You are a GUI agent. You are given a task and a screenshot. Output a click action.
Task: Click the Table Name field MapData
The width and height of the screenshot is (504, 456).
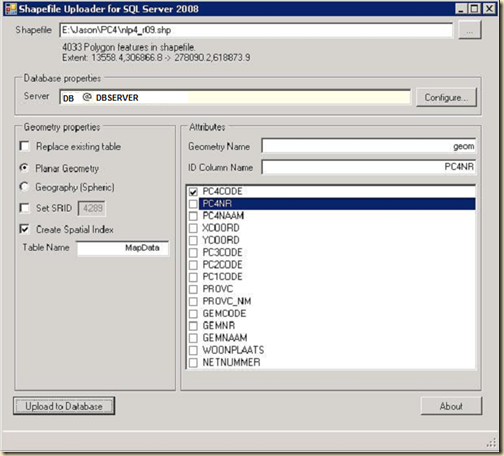pyautogui.click(x=123, y=248)
